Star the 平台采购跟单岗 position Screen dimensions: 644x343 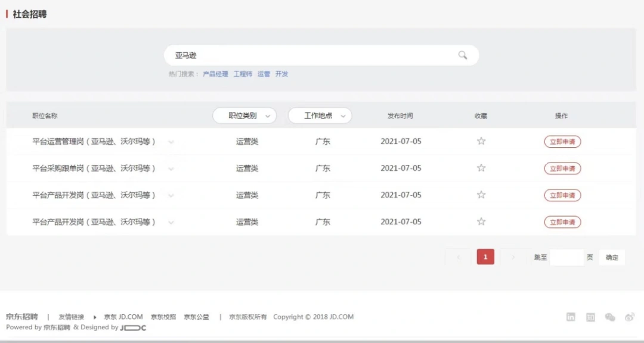pos(481,169)
